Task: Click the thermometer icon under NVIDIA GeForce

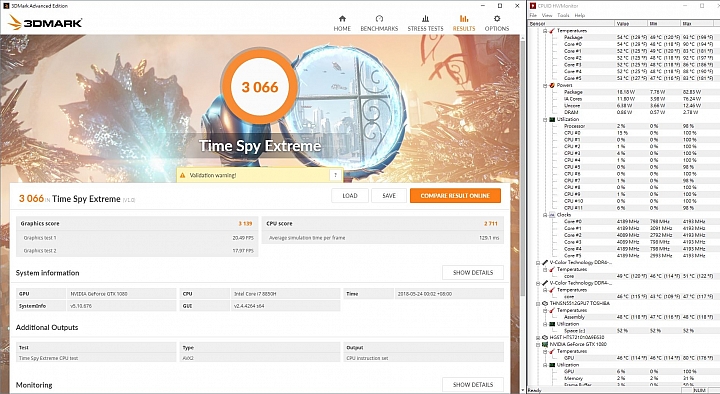Action: pos(552,351)
